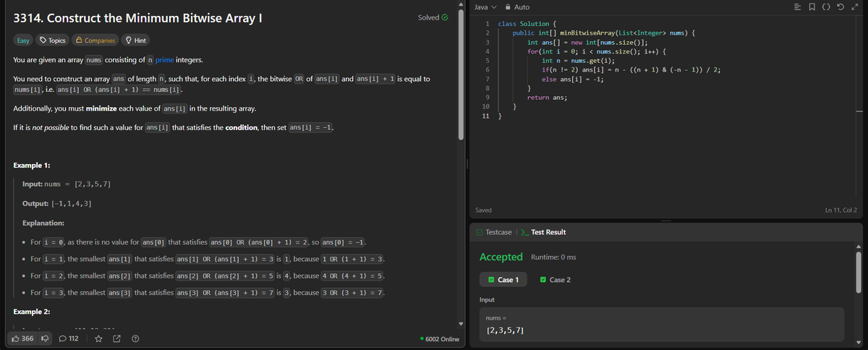Screen dimensions: 868x350
Task: Switch to the Testcase tab
Action: pyautogui.click(x=495, y=232)
